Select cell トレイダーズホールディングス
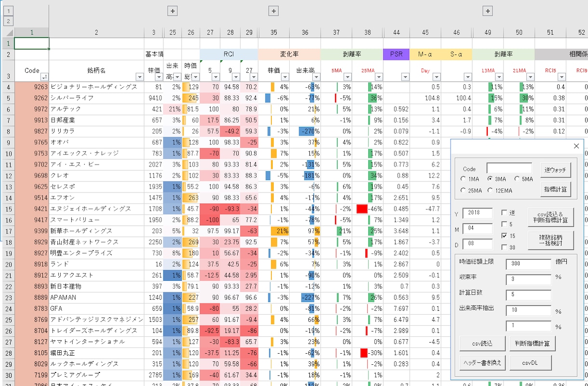This screenshot has height=386, width=588. pos(96,331)
